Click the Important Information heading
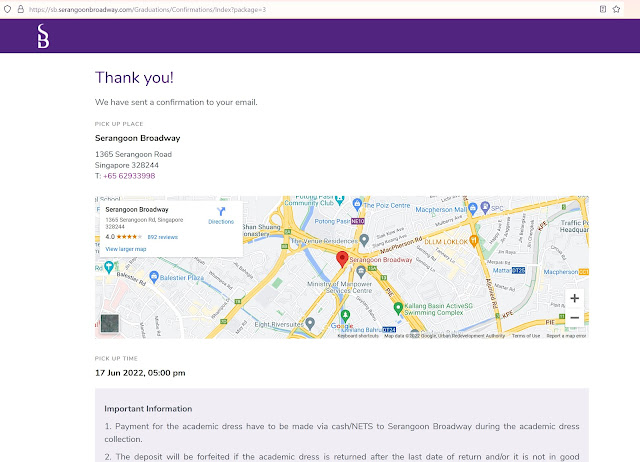The image size is (640, 462). point(148,409)
